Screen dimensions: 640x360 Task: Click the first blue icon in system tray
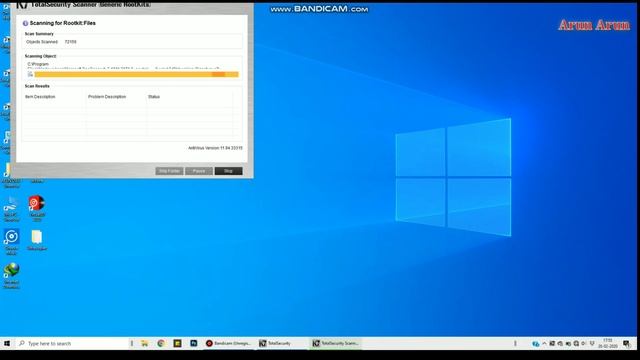(536, 344)
